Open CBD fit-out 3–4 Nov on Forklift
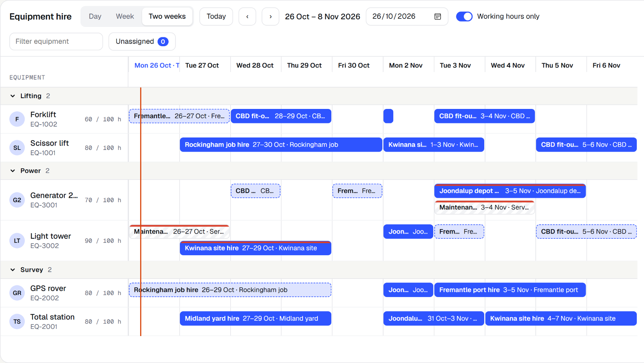644x363 pixels. tap(485, 116)
